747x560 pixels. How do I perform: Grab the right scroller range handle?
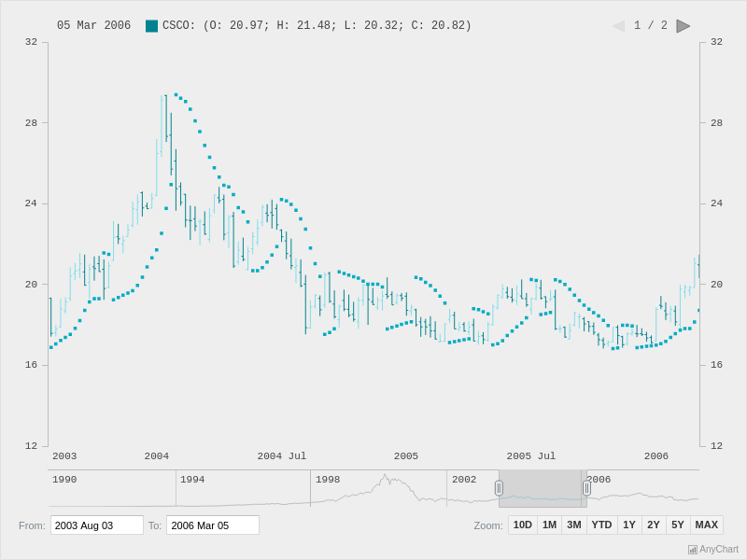(587, 488)
